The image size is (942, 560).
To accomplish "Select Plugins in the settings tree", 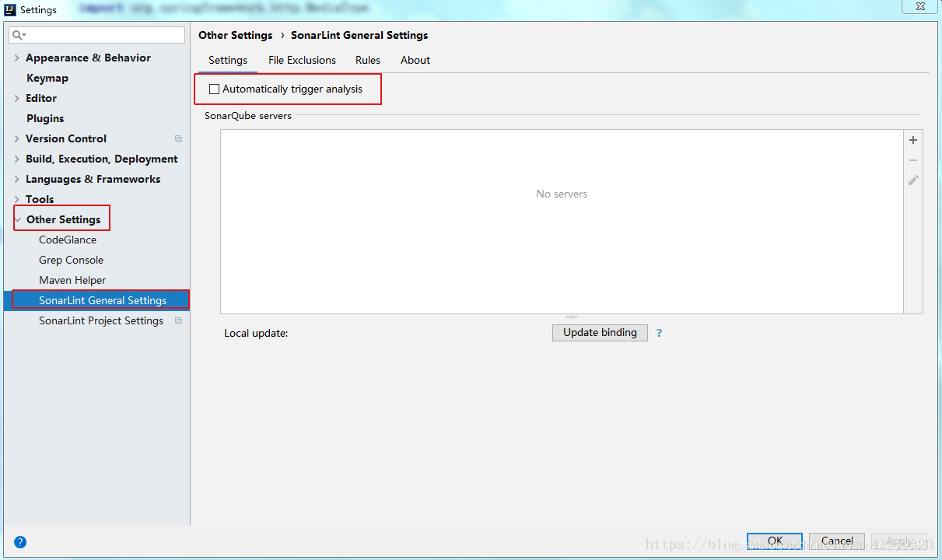I will point(45,119).
